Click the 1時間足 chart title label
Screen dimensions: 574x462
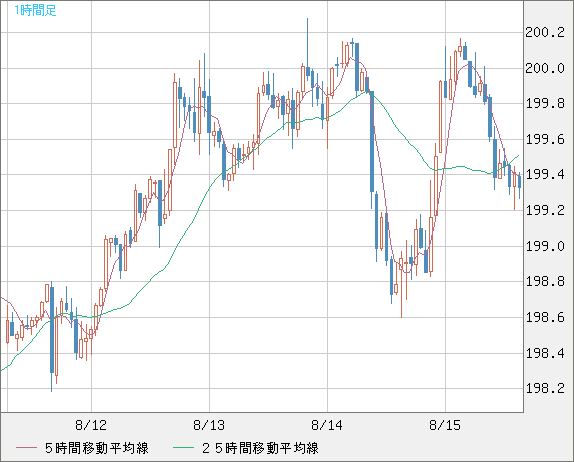(x=35, y=10)
